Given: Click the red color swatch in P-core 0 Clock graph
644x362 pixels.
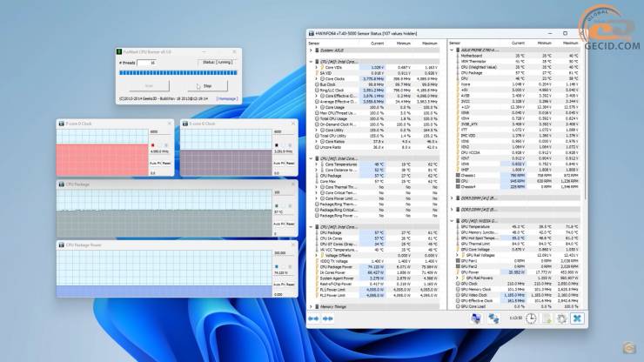Looking at the screenshot, I should coord(153,145).
